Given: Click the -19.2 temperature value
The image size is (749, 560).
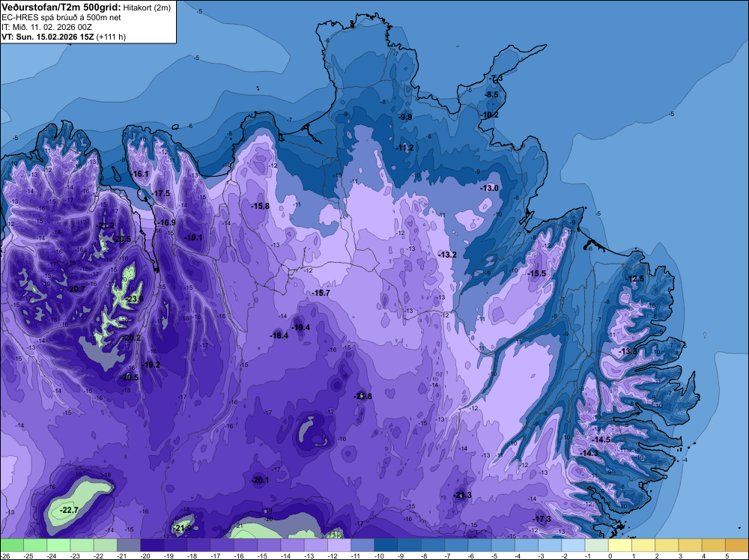Looking at the screenshot, I should (x=151, y=365).
